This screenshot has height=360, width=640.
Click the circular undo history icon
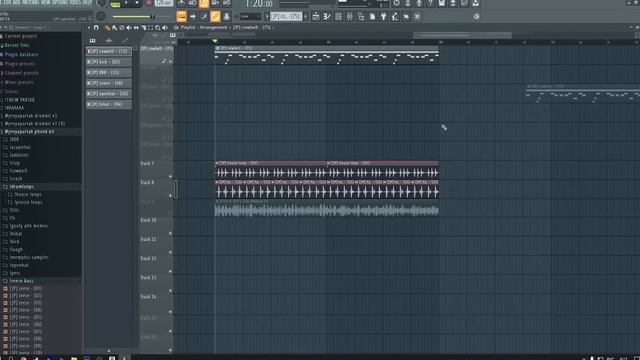(397, 3)
